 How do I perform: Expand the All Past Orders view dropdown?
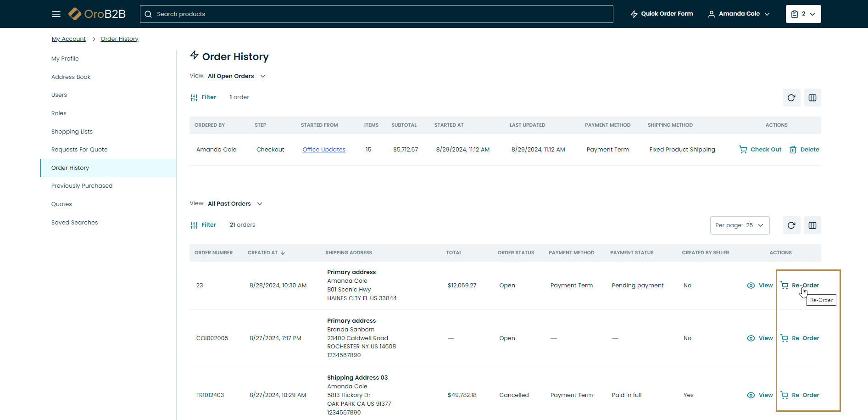tap(235, 204)
